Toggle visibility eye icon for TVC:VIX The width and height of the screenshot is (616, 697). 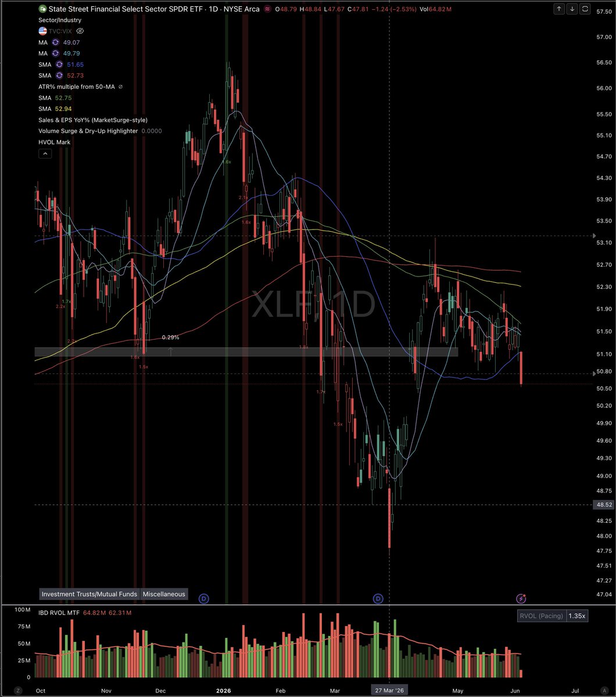click(x=81, y=31)
